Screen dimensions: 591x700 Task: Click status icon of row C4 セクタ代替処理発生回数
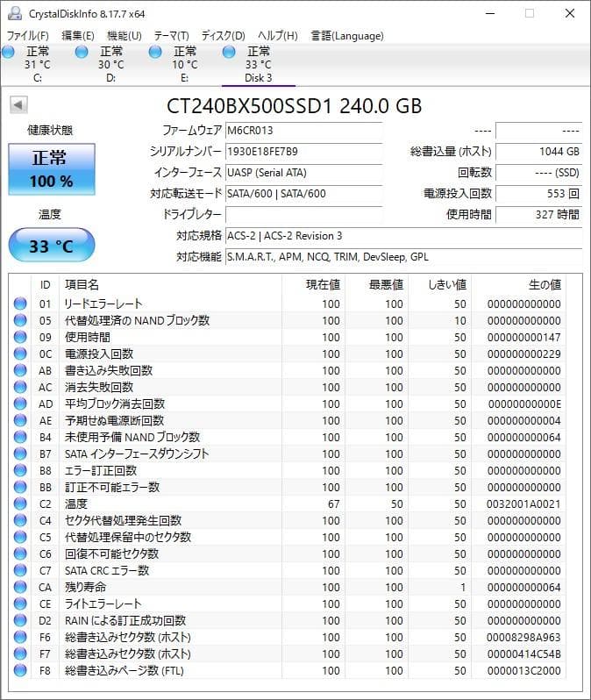[x=20, y=520]
